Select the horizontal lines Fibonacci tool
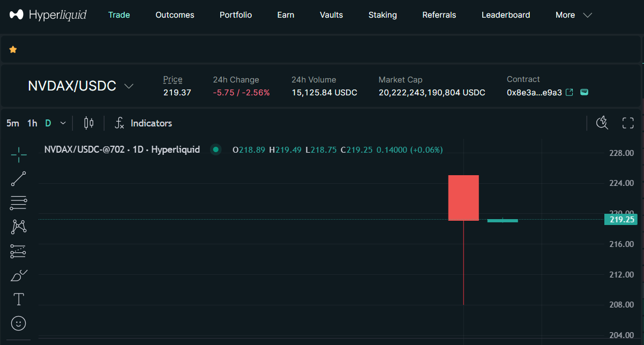Screen dimensions: 644x345 pos(19,202)
